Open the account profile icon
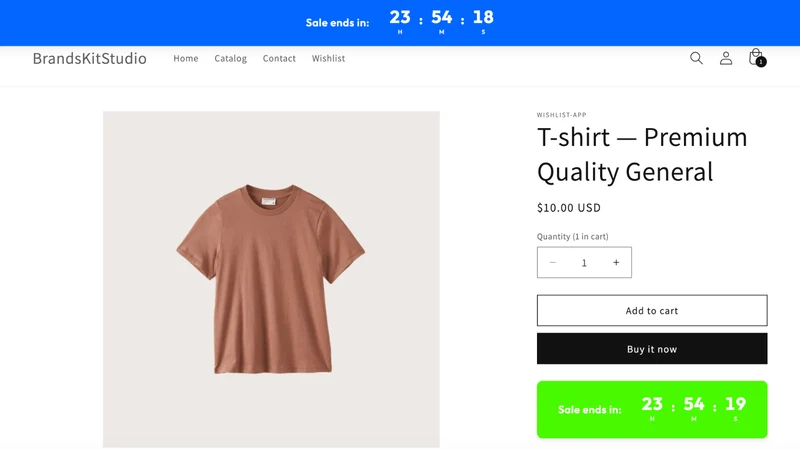Image resolution: width=800 pixels, height=450 pixels. (x=726, y=58)
